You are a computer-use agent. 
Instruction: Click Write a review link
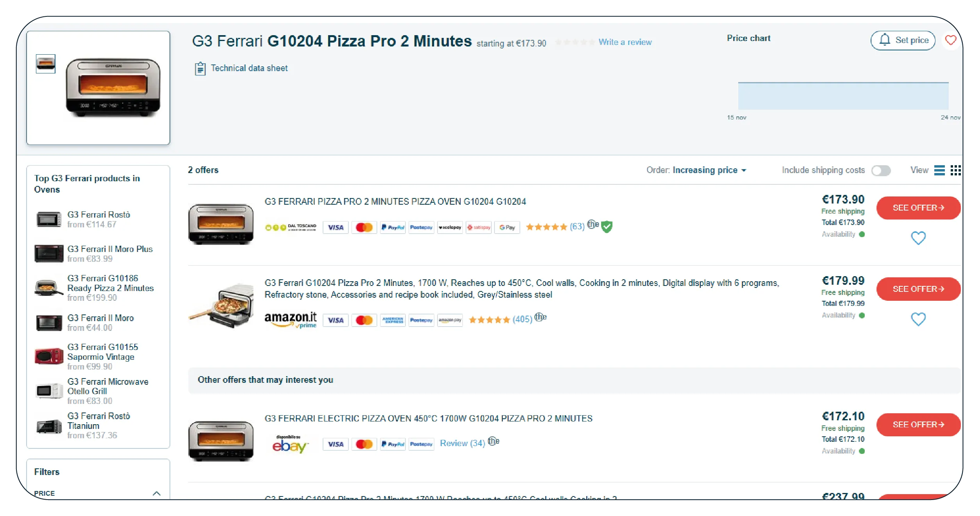coord(625,42)
